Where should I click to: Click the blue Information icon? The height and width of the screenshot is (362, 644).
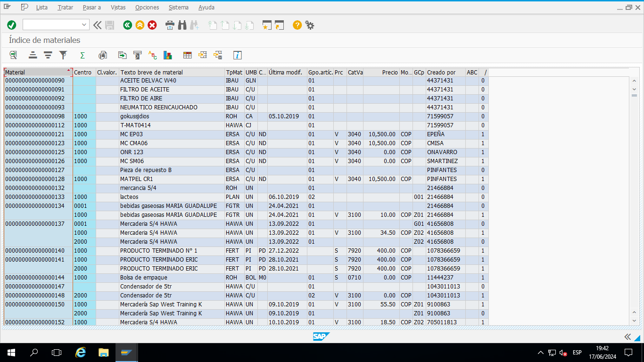pyautogui.click(x=238, y=55)
